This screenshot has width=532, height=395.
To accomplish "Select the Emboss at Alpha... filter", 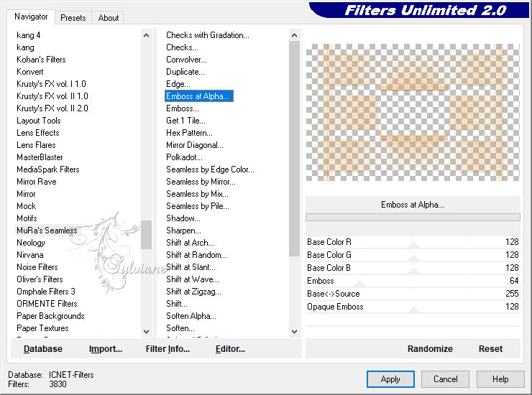I will pyautogui.click(x=199, y=96).
